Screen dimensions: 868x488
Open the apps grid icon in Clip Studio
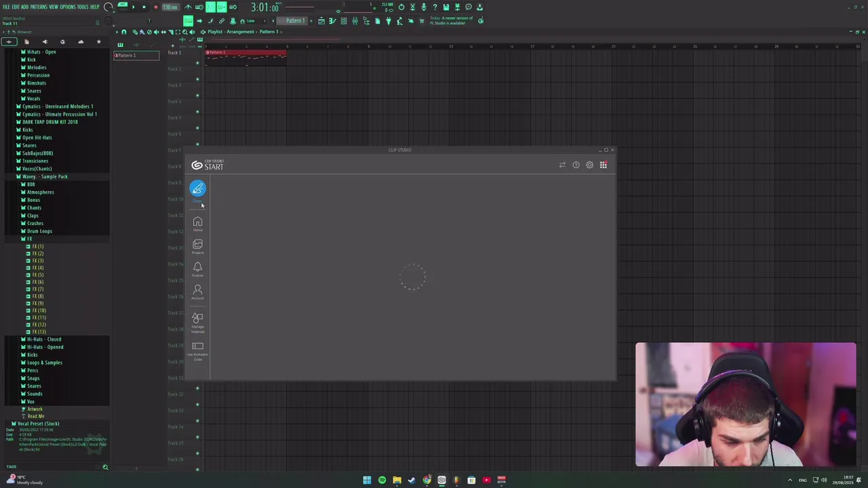[603, 165]
